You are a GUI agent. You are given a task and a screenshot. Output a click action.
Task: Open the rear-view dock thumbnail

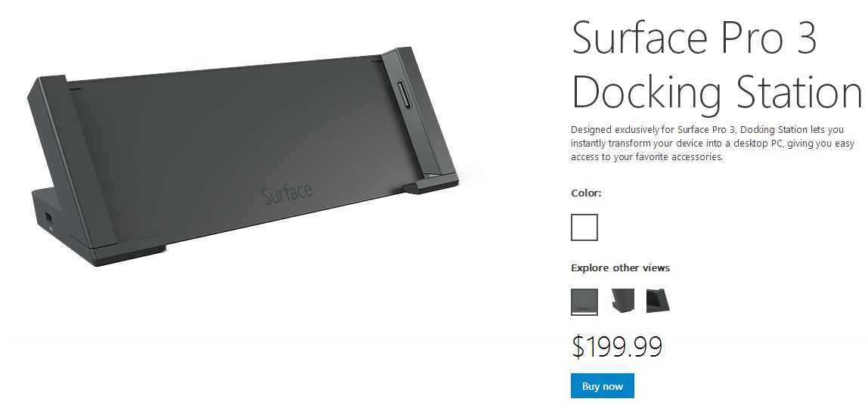(x=658, y=301)
